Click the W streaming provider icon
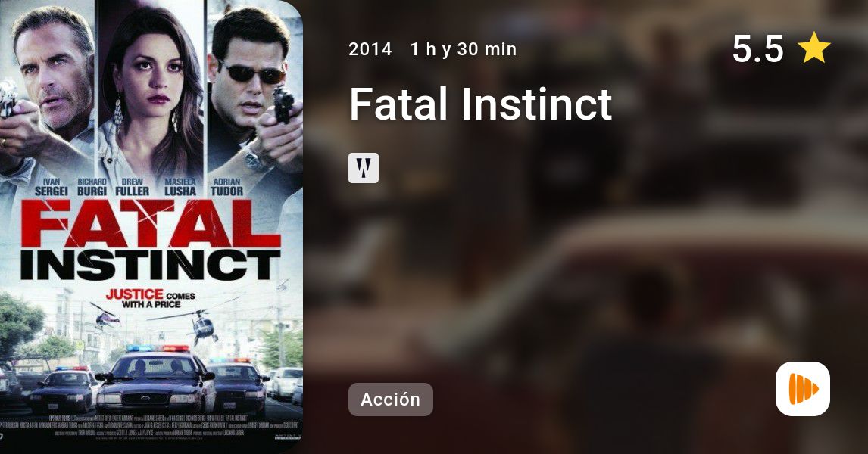This screenshot has width=868, height=454. click(x=363, y=168)
